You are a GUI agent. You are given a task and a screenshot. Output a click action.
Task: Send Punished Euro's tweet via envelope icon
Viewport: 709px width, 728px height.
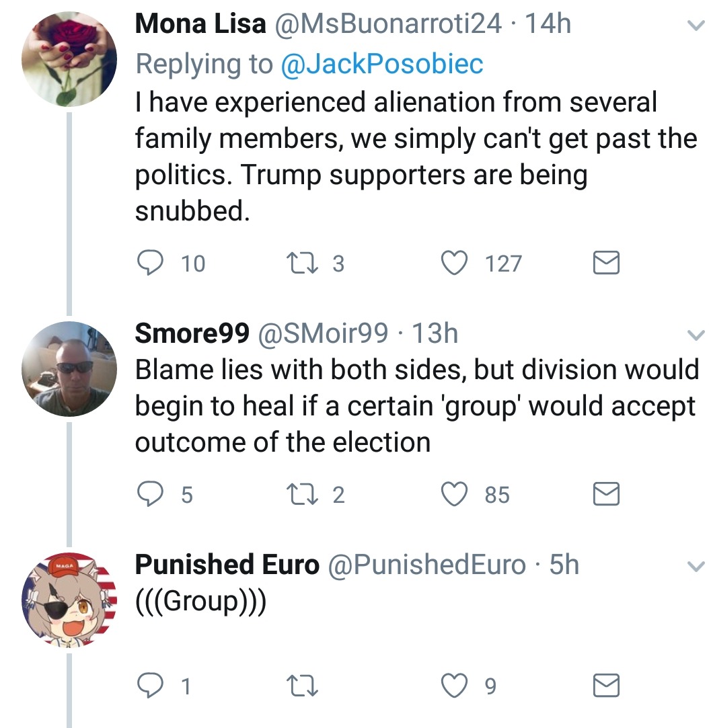[605, 686]
